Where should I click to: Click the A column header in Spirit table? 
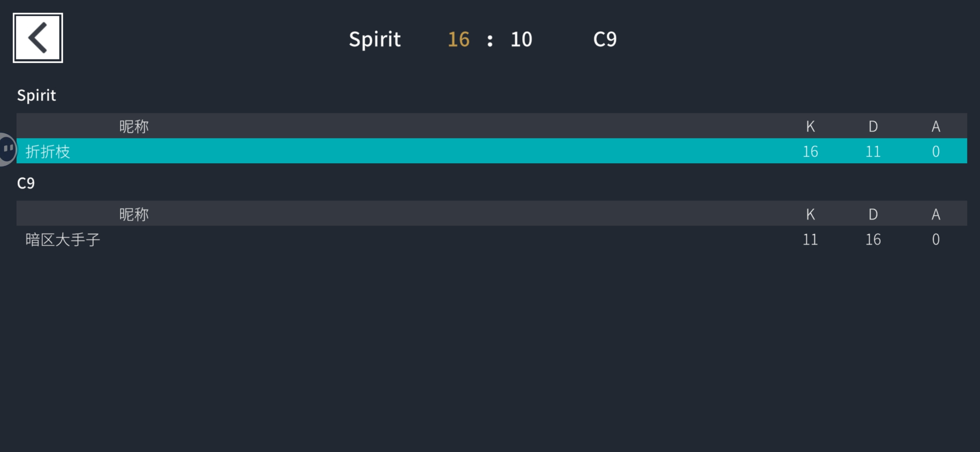point(936,126)
